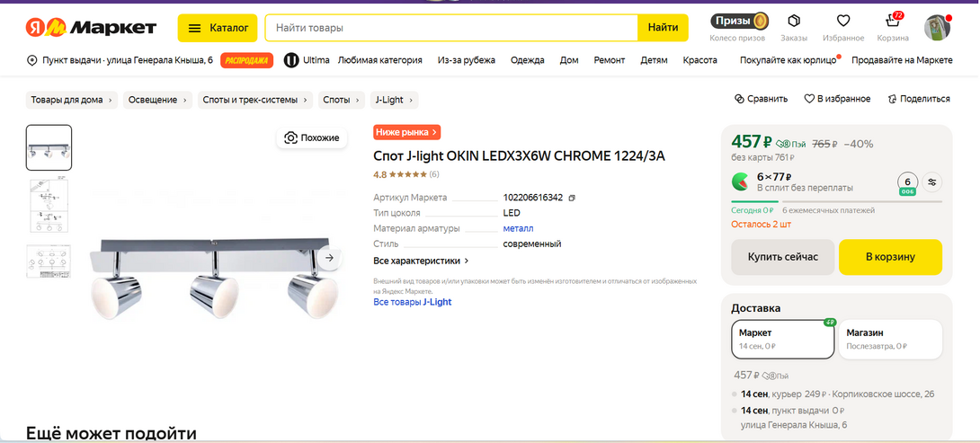980x443 pixels.
Task: Select Маркет delivery option
Action: point(782,340)
